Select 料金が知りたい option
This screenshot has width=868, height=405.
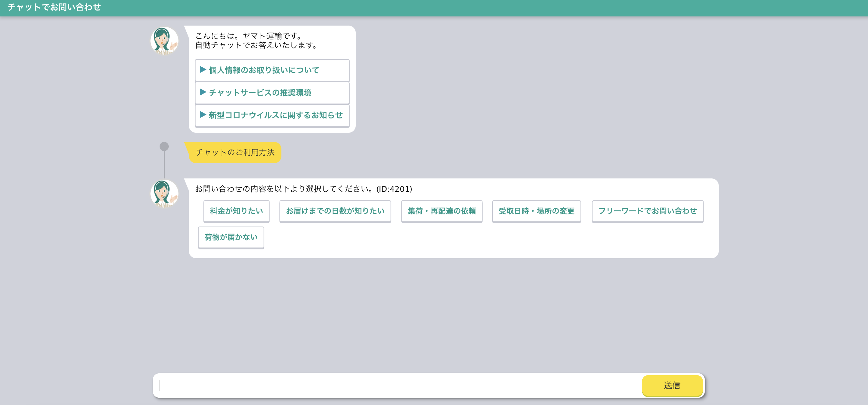point(236,211)
